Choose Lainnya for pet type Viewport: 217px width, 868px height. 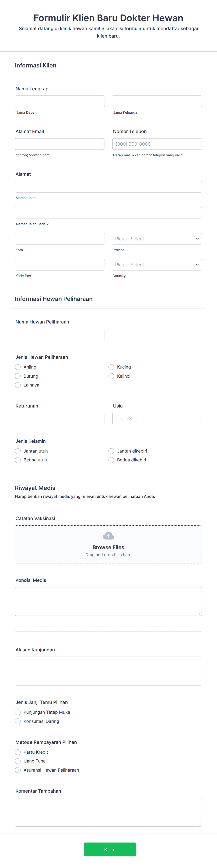click(18, 385)
